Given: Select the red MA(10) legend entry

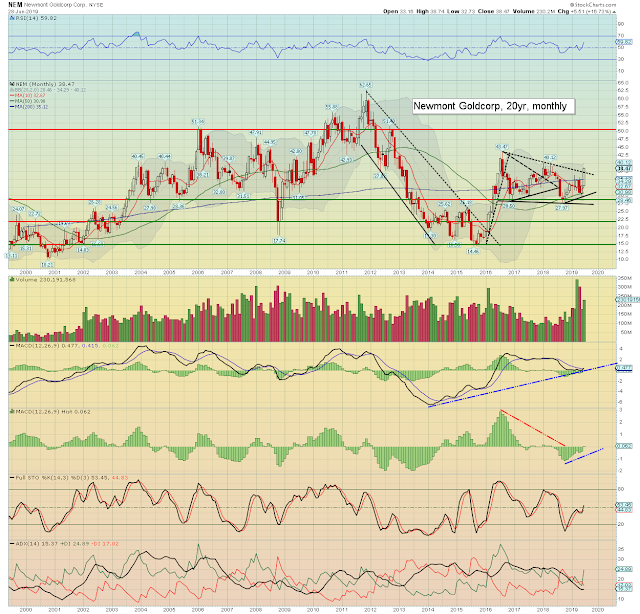Looking at the screenshot, I should pyautogui.click(x=27, y=95).
